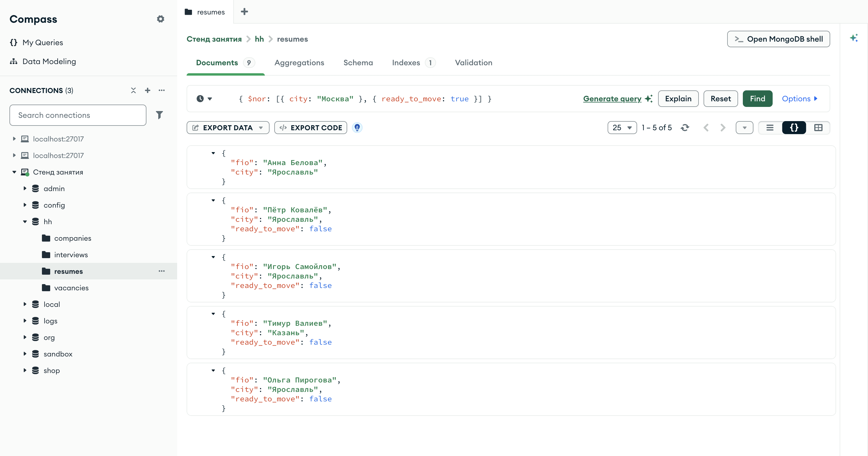Click the My Queries braces icon
868x456 pixels.
pos(14,43)
